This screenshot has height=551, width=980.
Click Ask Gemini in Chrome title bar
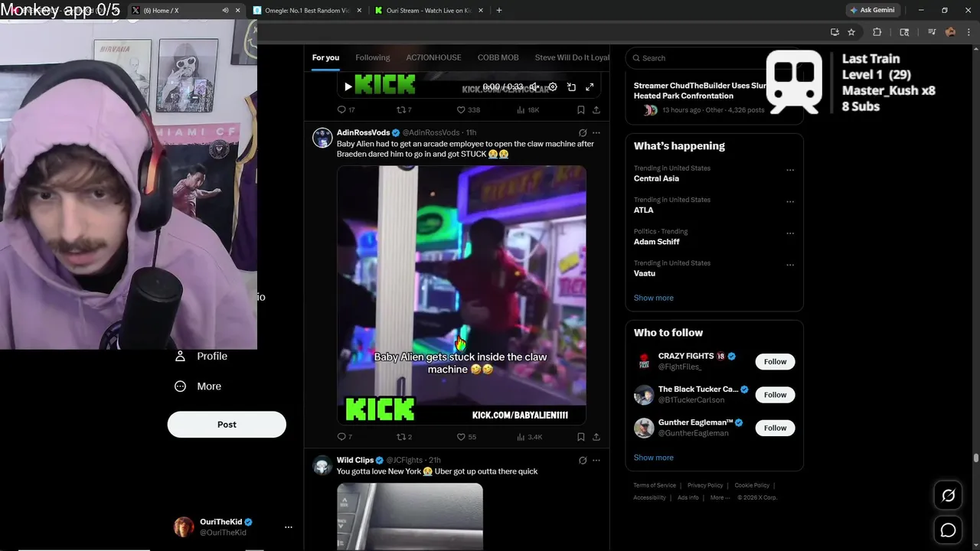tap(872, 11)
